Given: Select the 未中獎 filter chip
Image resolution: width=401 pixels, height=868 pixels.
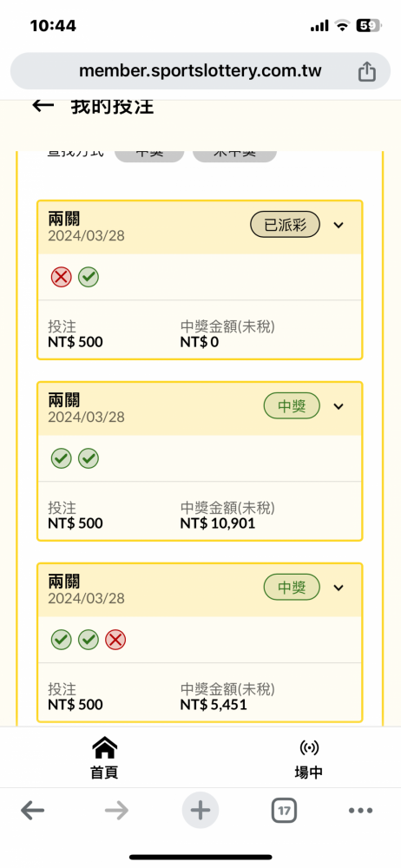Looking at the screenshot, I should [234, 153].
